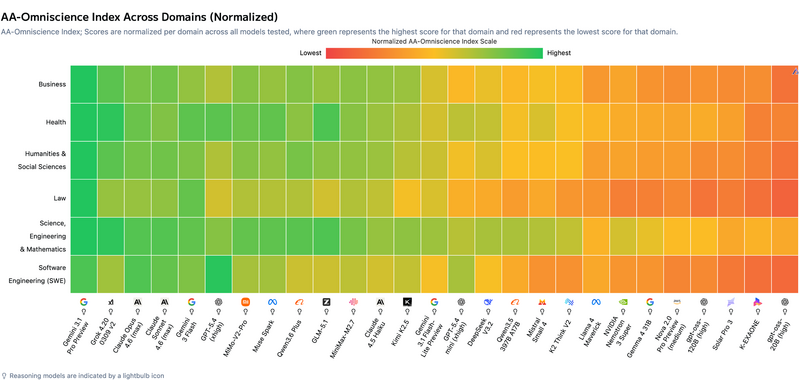Select the Business cell for Gemini 3.1 Pro Preview
The height and width of the screenshot is (380, 800).
[84, 84]
